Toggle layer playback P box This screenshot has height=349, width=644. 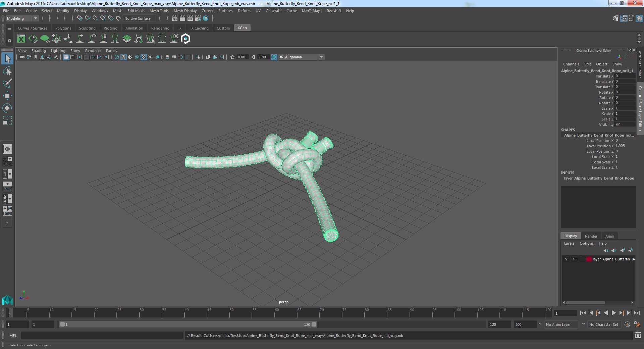coord(574,259)
